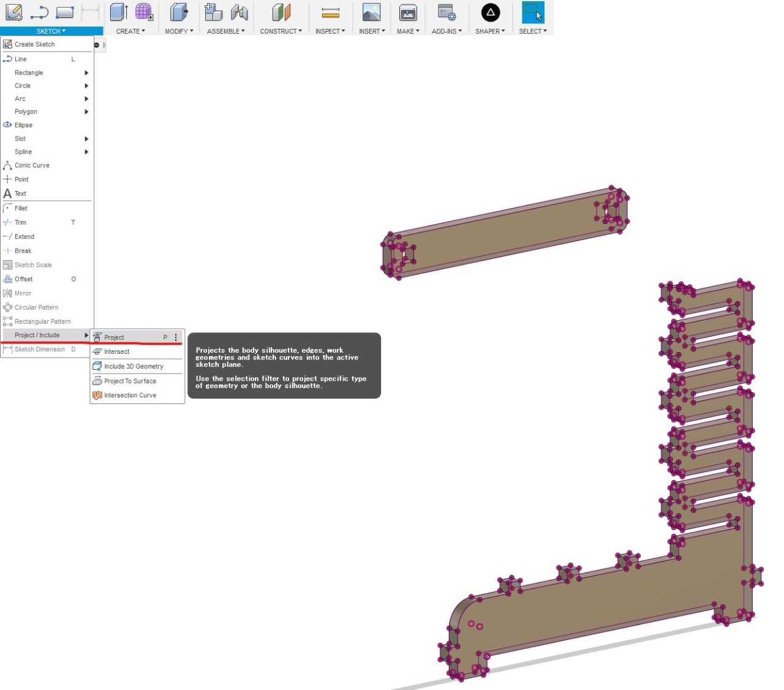Choose Extend from the Sketch menu
Screen dimensions: 784x690
click(47, 236)
